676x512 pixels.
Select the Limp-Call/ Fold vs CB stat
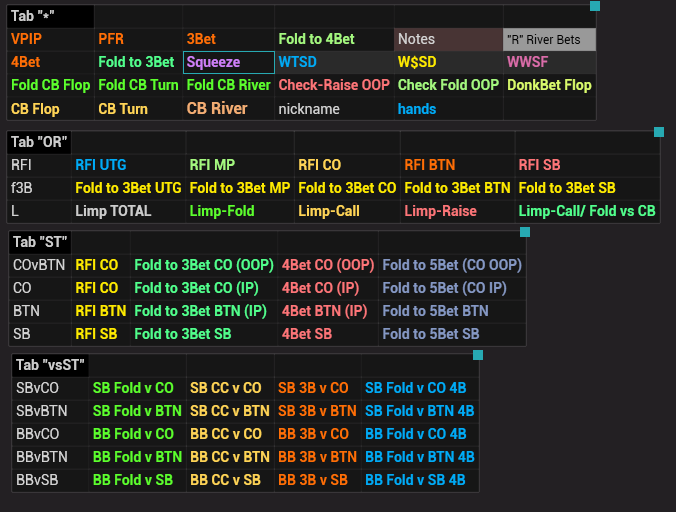(x=587, y=211)
